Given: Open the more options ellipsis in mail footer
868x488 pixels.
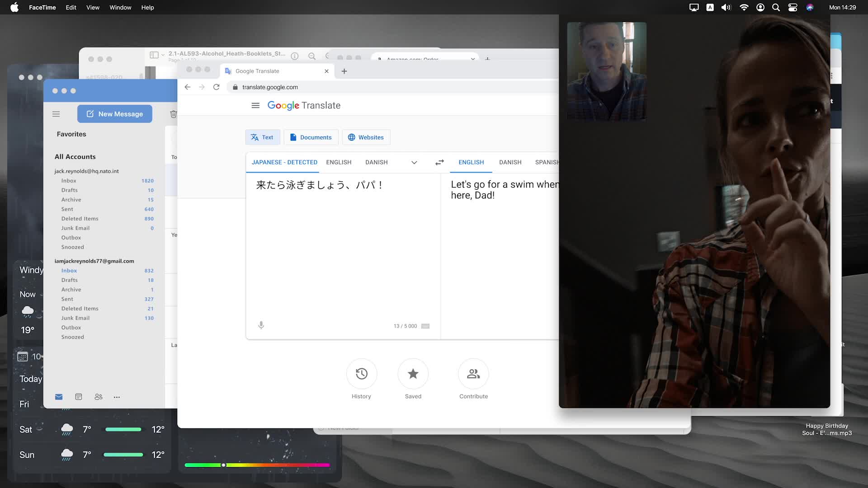Looking at the screenshot, I should click(117, 397).
